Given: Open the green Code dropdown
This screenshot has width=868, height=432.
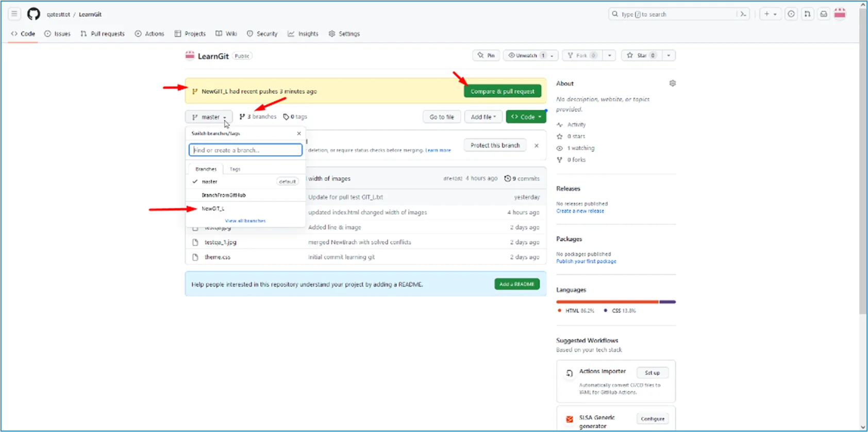Looking at the screenshot, I should point(526,117).
